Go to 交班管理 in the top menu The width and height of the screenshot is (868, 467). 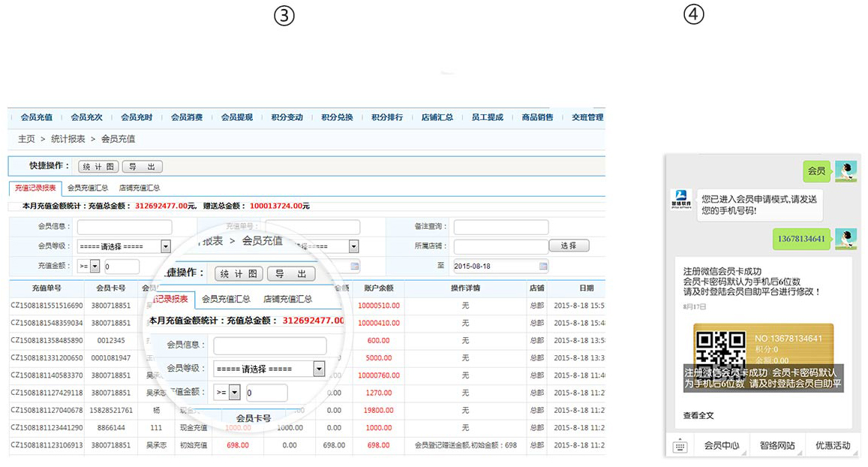587,117
